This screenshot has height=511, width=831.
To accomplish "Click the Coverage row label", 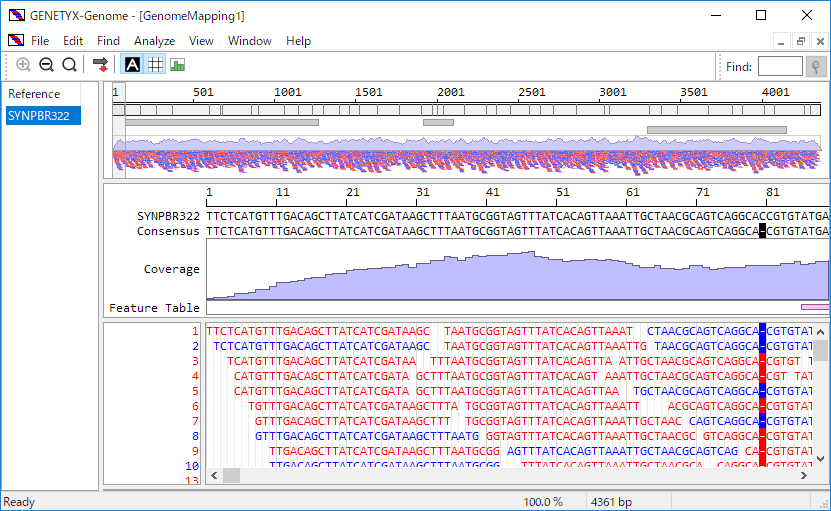I will click(x=172, y=269).
